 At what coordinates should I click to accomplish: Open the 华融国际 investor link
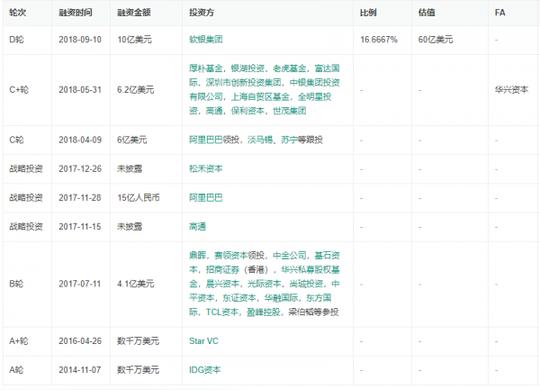281,298
